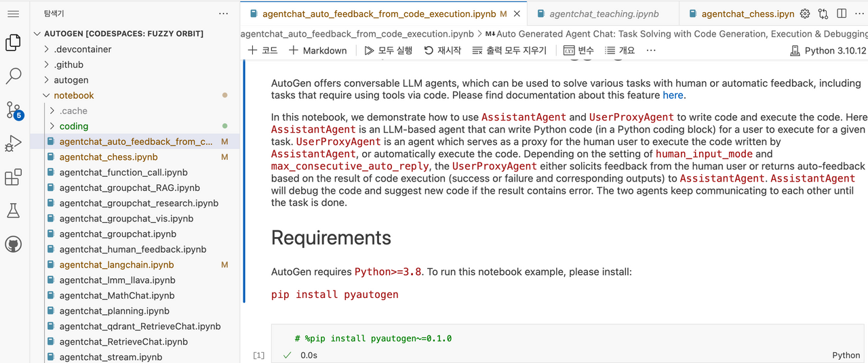Click the pip install pyautogen code cell

(542, 339)
